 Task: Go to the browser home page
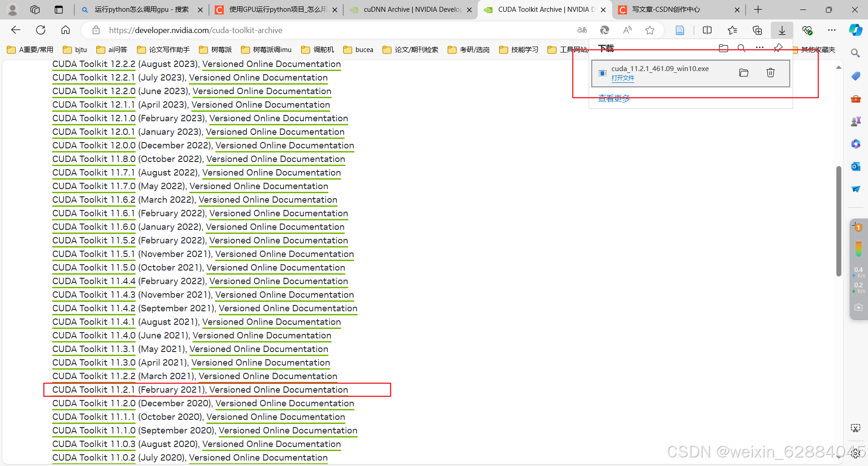pyautogui.click(x=66, y=30)
